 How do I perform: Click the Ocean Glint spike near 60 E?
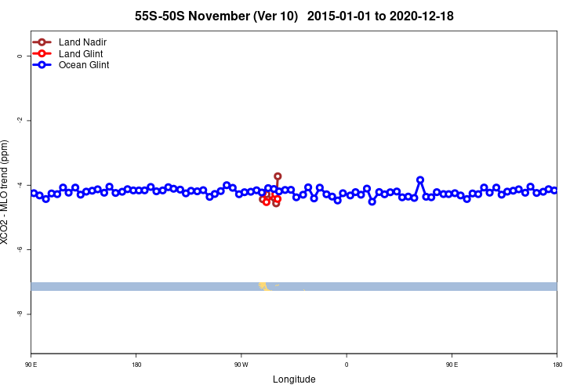(x=420, y=180)
